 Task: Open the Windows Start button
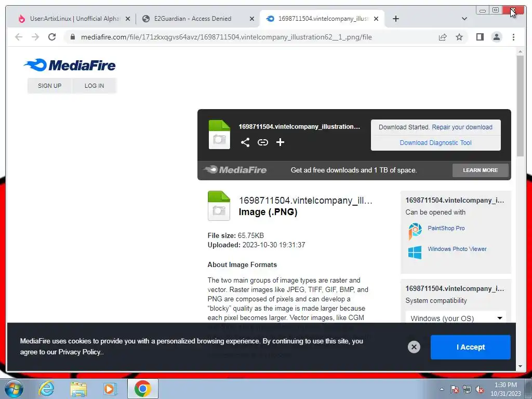13,389
